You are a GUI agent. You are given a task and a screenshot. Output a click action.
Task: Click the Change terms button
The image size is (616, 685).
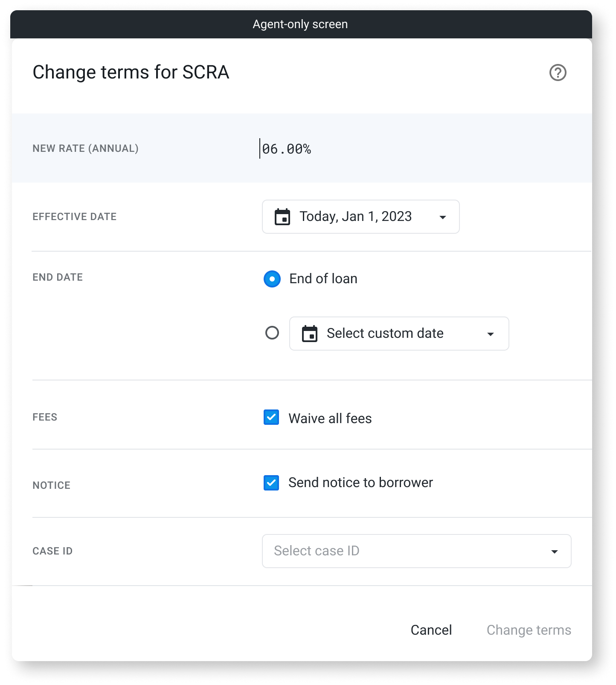click(529, 630)
